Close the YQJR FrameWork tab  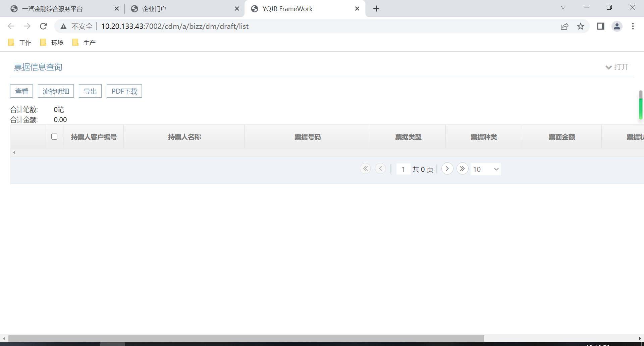[x=357, y=9]
